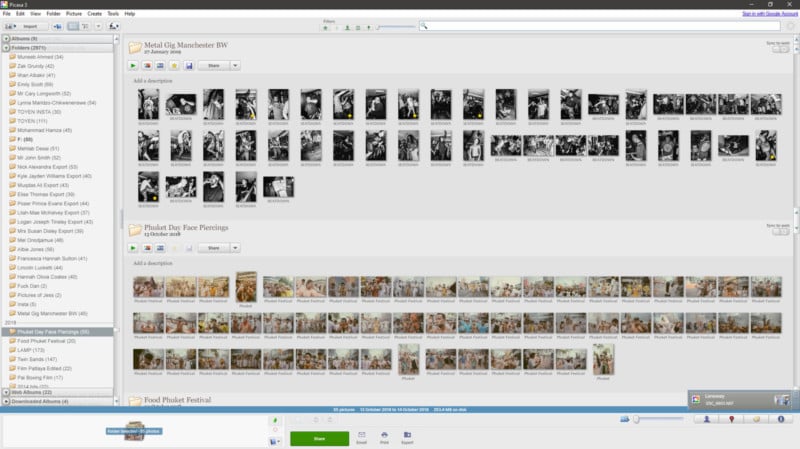Click Share button for Phuket Day Face Piercings

(x=214, y=248)
